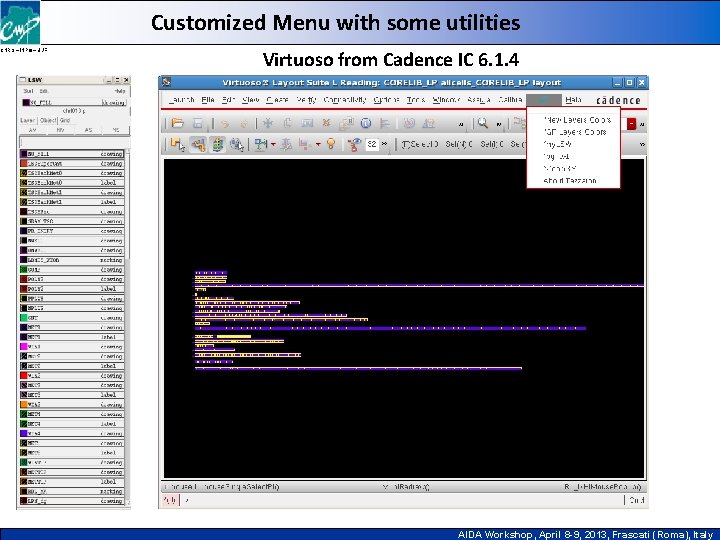Click the Cmd indicator in the status bar
This screenshot has height=540, width=720.
(x=636, y=500)
